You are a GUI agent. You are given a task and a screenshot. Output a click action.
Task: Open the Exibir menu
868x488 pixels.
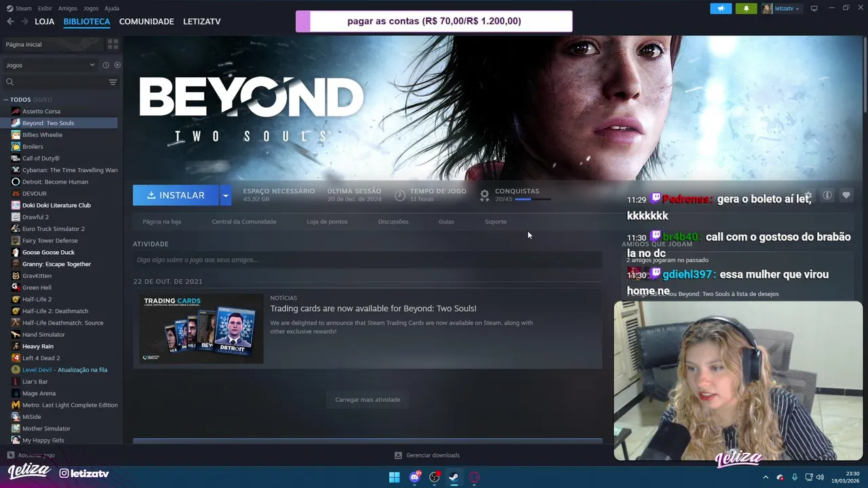[45, 8]
